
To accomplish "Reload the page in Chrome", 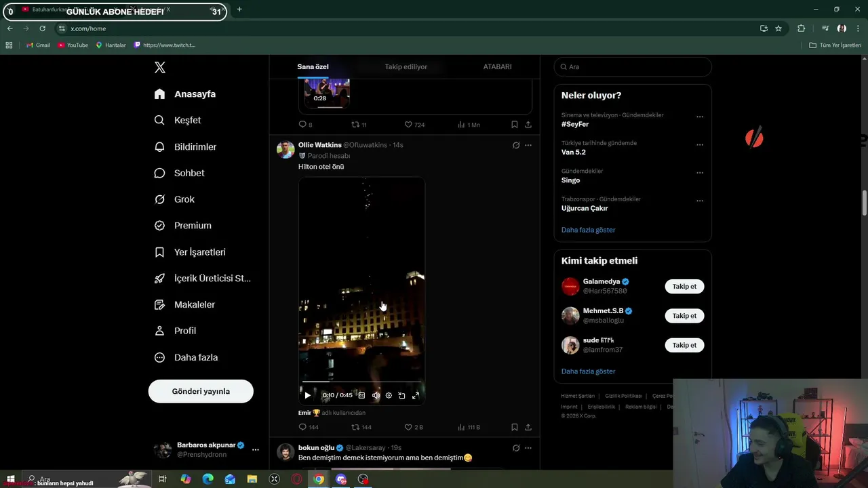I will (x=42, y=28).
